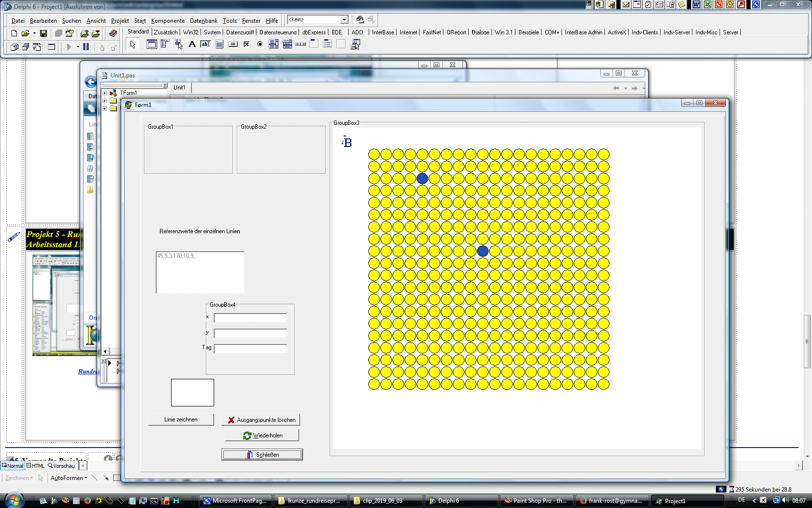Click the Firefox quick launch icon
The width and height of the screenshot is (812, 508).
[x=87, y=501]
